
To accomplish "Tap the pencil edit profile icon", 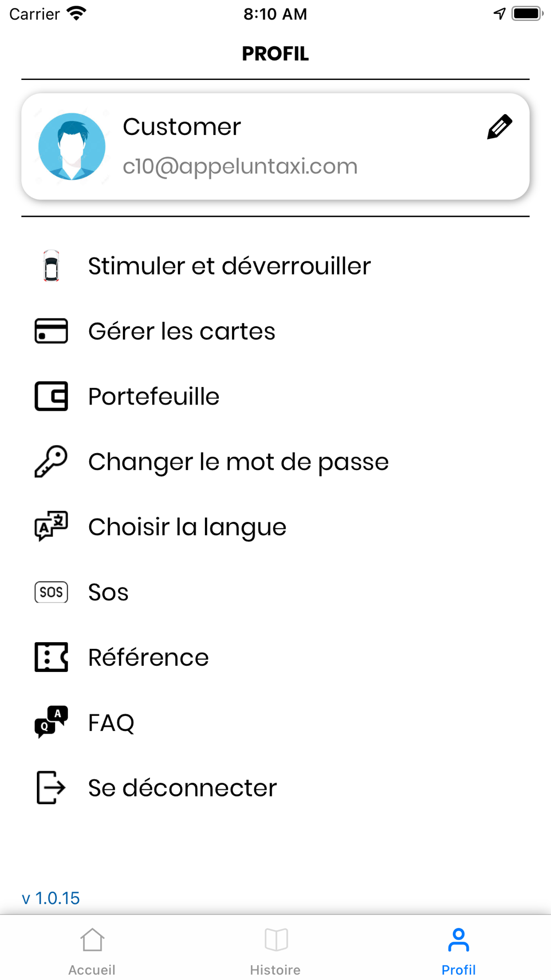I will pyautogui.click(x=500, y=127).
